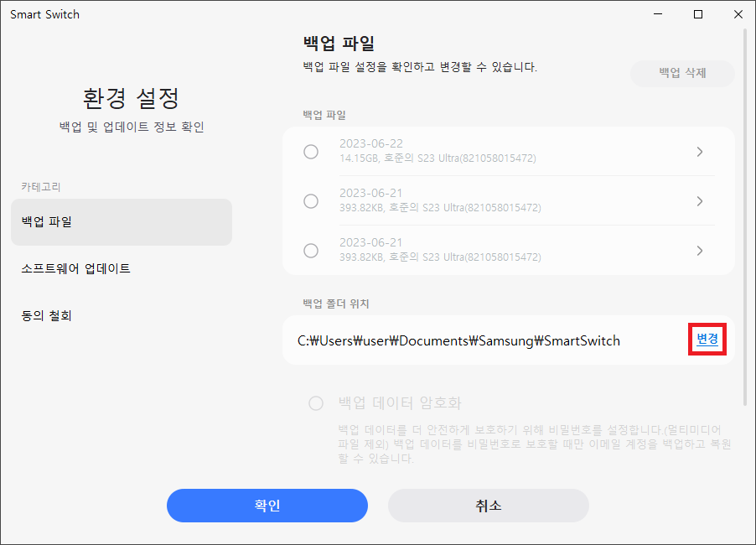Select the middle 2023-06-21 backup radio button
This screenshot has width=756, height=545.
click(311, 201)
